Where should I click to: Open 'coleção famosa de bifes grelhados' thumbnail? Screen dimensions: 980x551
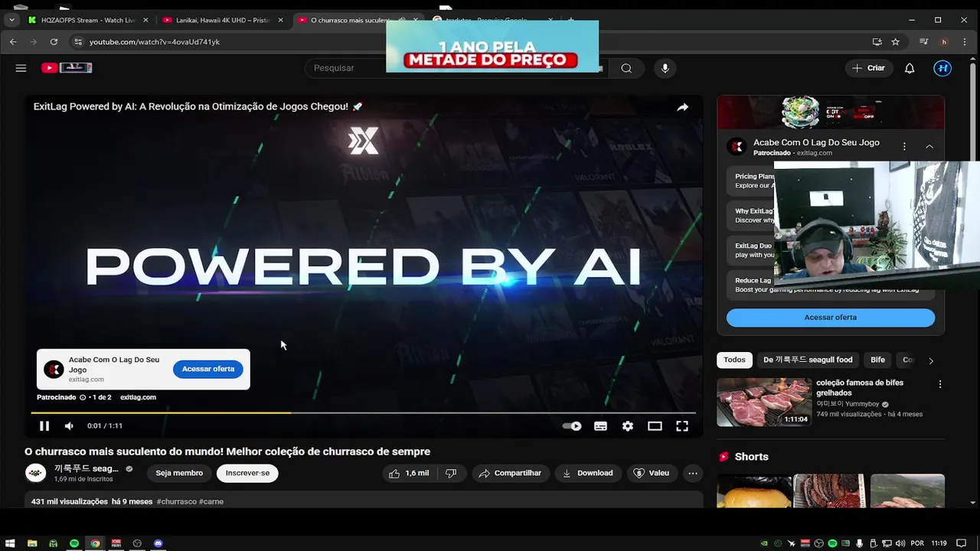click(764, 402)
